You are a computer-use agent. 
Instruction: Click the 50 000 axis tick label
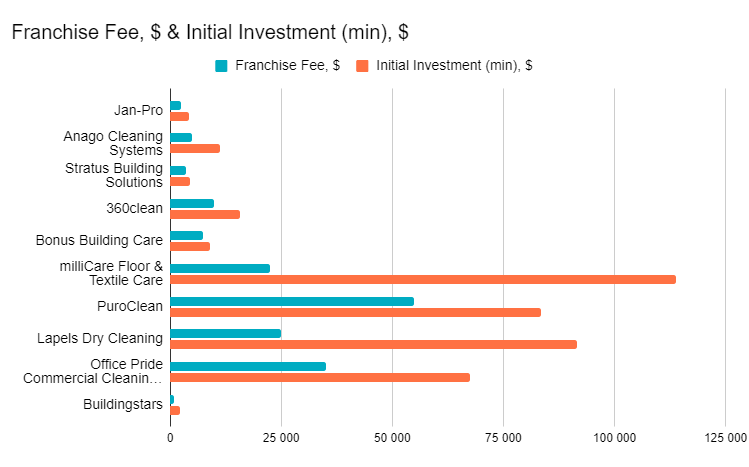(392, 437)
